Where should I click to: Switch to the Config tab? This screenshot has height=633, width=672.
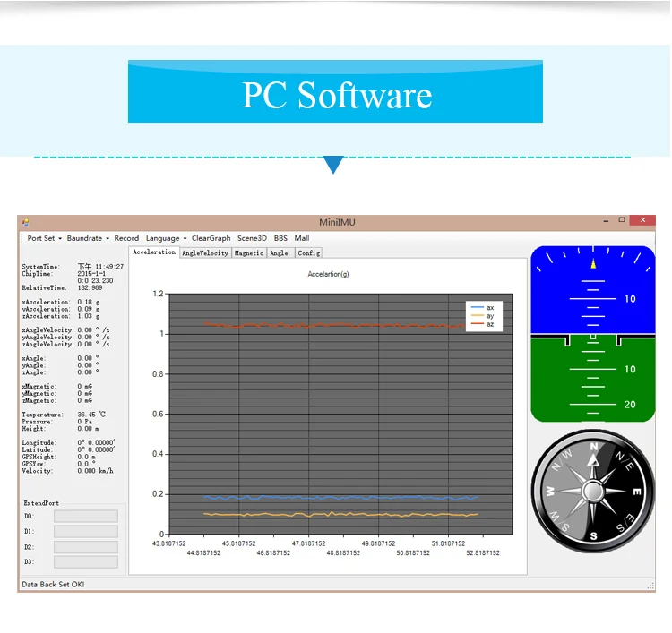click(x=308, y=253)
